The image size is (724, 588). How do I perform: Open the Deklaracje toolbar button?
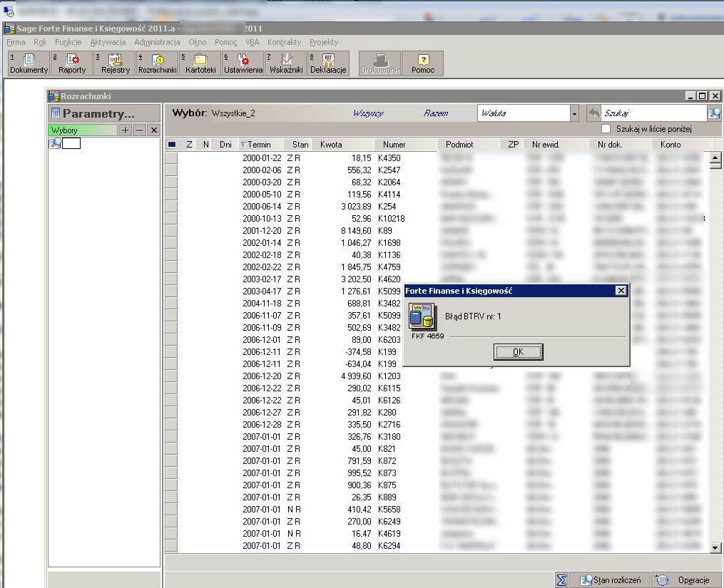coord(328,63)
